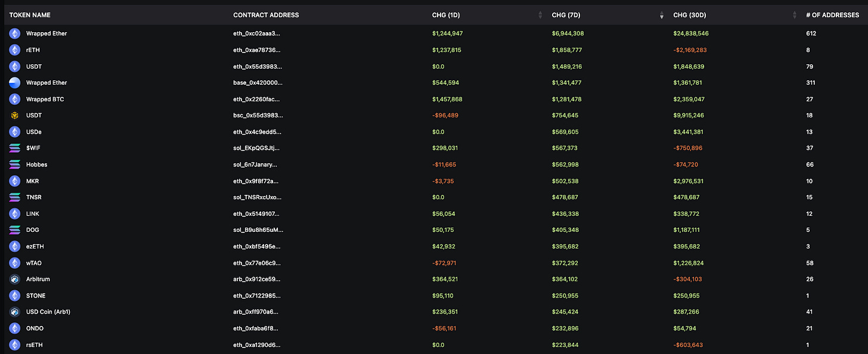Click the Arbitrum icon beside USD Coin (Arb1)

point(14,312)
